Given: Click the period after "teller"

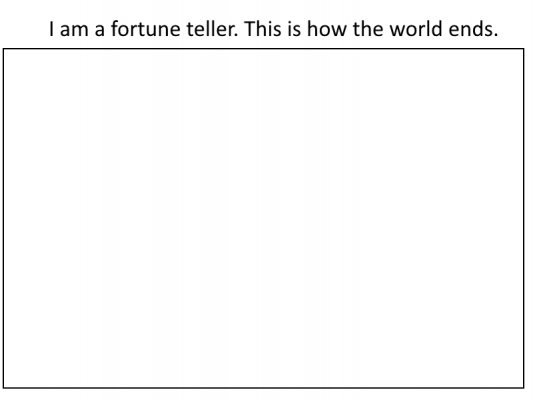Looking at the screenshot, I should tap(237, 35).
